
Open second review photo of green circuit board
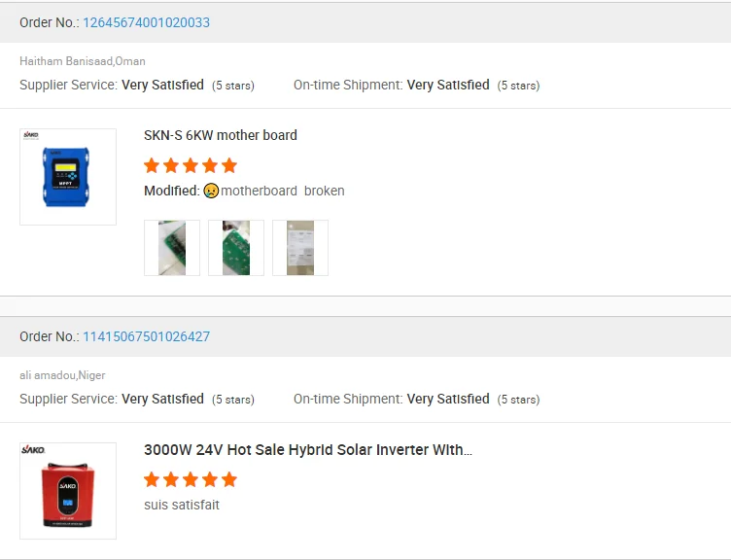click(236, 248)
